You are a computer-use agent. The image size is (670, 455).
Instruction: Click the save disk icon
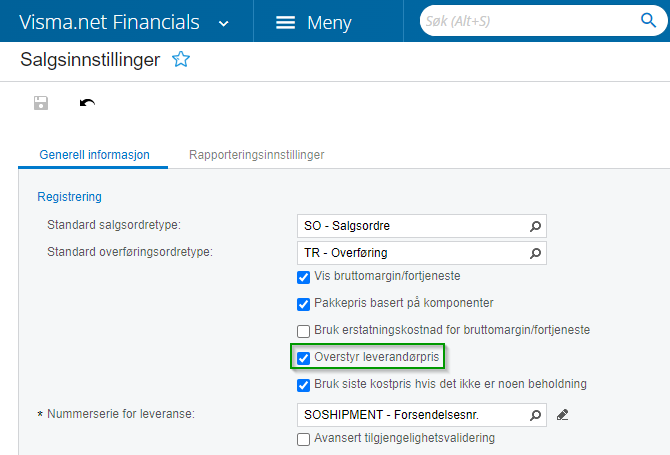click(41, 103)
